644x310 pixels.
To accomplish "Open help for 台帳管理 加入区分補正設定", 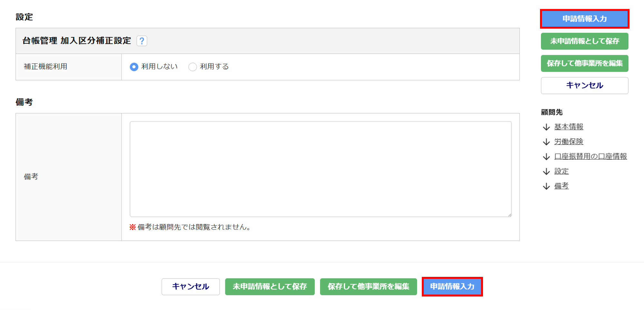I will click(x=142, y=41).
